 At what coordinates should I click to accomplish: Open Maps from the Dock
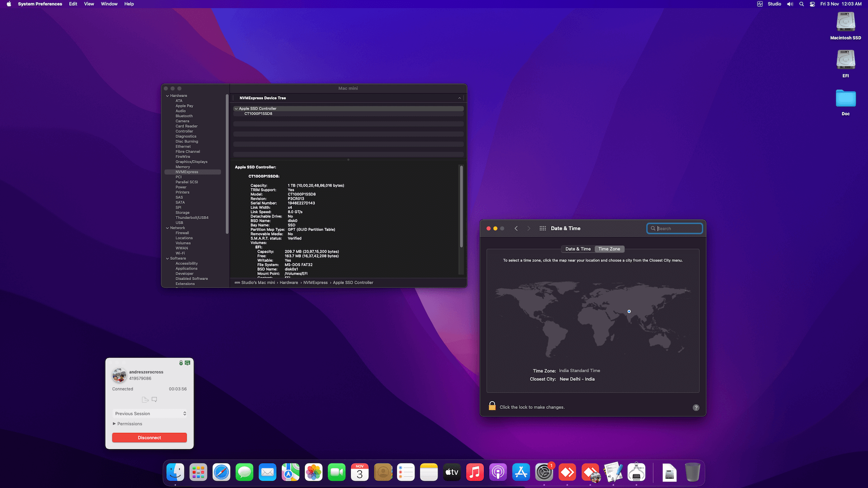coord(291,473)
